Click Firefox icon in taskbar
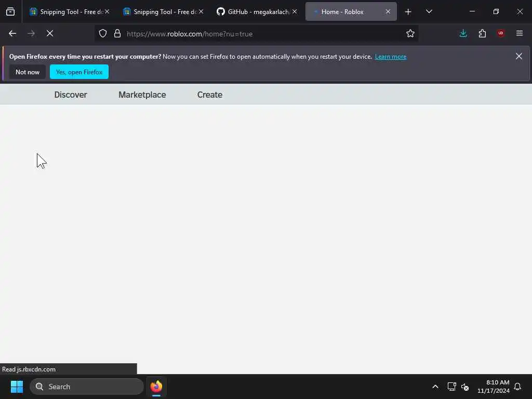This screenshot has width=532, height=399. coord(156,387)
